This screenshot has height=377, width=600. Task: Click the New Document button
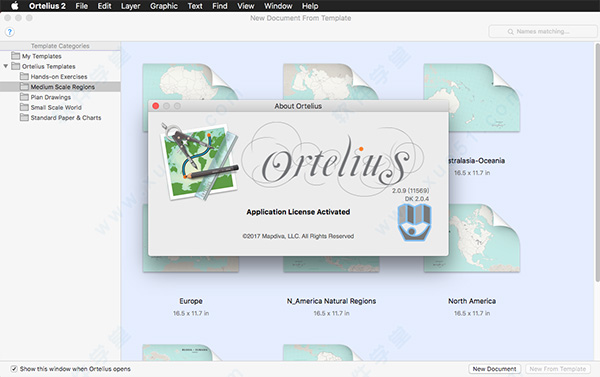pyautogui.click(x=494, y=369)
